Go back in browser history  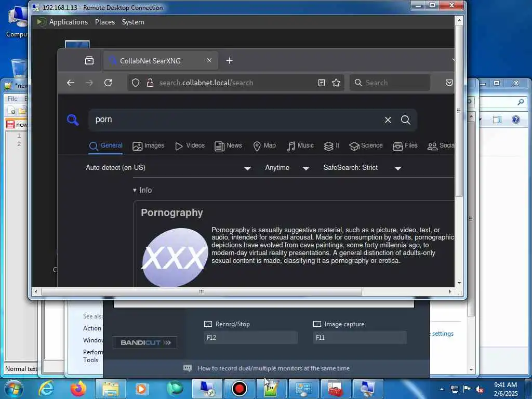click(x=71, y=83)
